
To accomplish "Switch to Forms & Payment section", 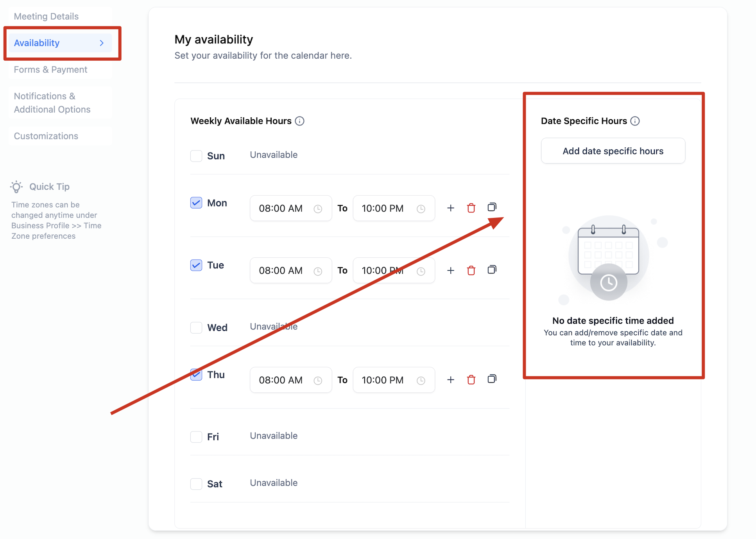I will [x=50, y=70].
